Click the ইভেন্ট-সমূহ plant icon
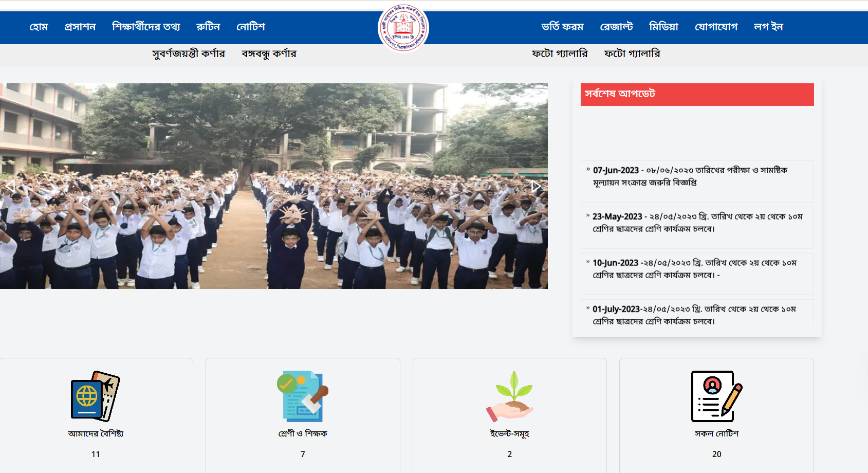 (x=509, y=396)
